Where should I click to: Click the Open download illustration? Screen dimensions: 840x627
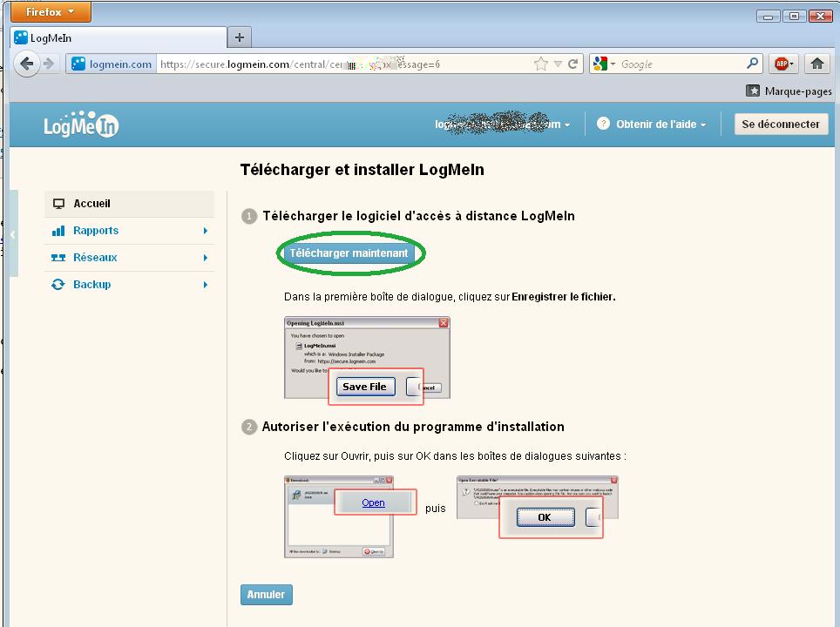350,516
